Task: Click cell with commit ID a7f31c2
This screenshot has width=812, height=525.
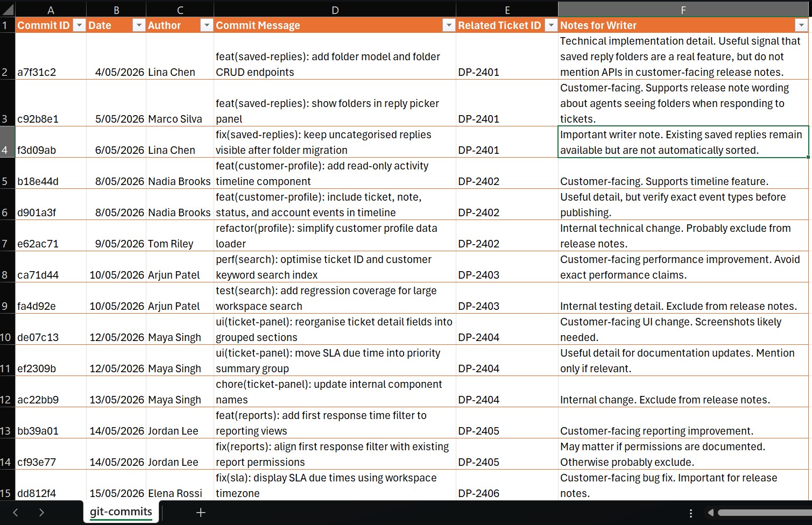Action: (51, 56)
